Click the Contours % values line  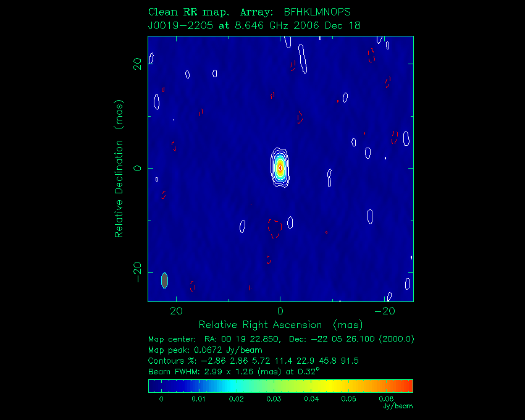pyautogui.click(x=253, y=361)
